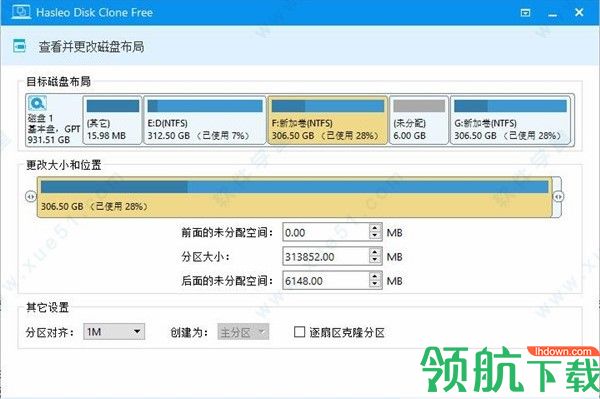The height and width of the screenshot is (399, 600).
Task: Open the 分区对齐 1M dropdown
Action: [114, 332]
